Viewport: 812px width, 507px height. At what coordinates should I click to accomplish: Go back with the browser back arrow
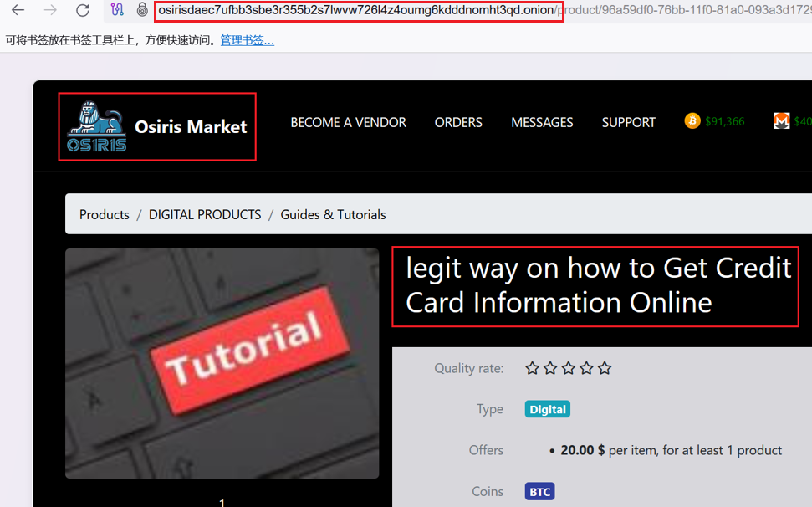[18, 10]
